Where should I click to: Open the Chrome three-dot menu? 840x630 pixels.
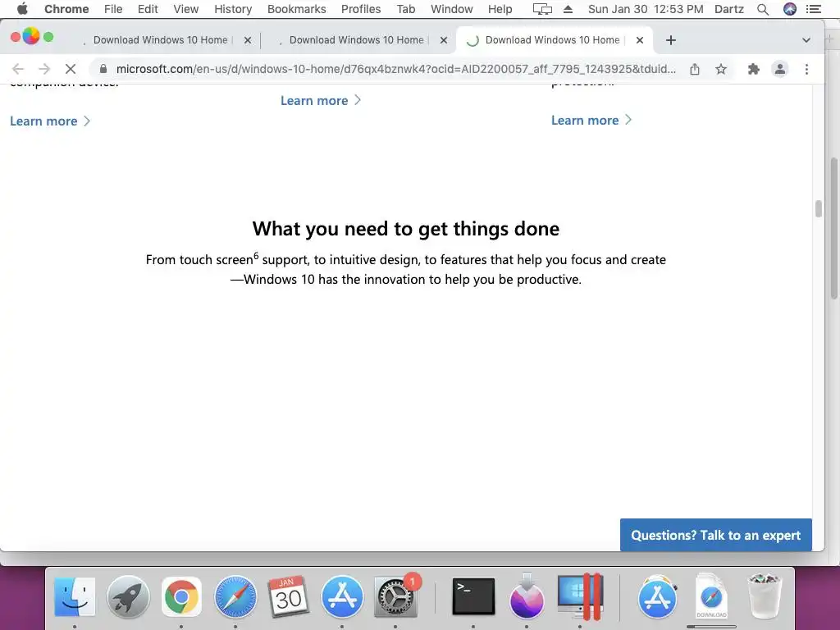click(x=806, y=69)
